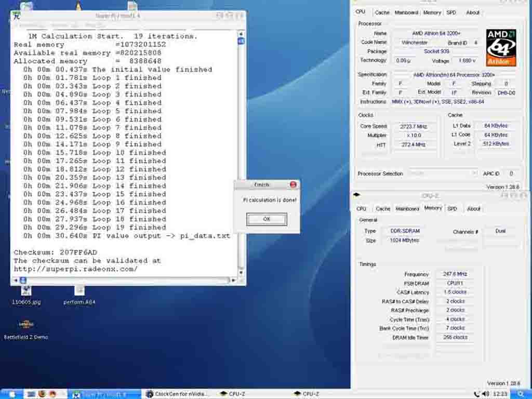The height and width of the screenshot is (399, 532).
Task: Switch to ClockGen for nVidia taskbar button
Action: [x=178, y=394]
